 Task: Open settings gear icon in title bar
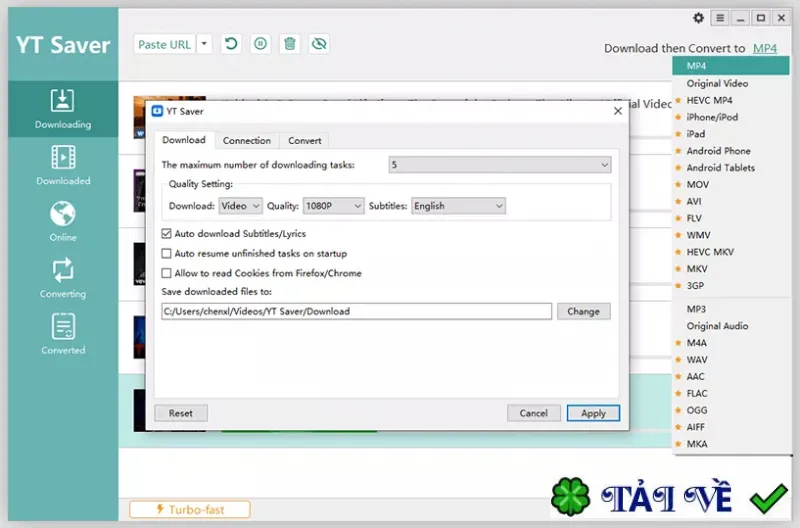pyautogui.click(x=698, y=18)
